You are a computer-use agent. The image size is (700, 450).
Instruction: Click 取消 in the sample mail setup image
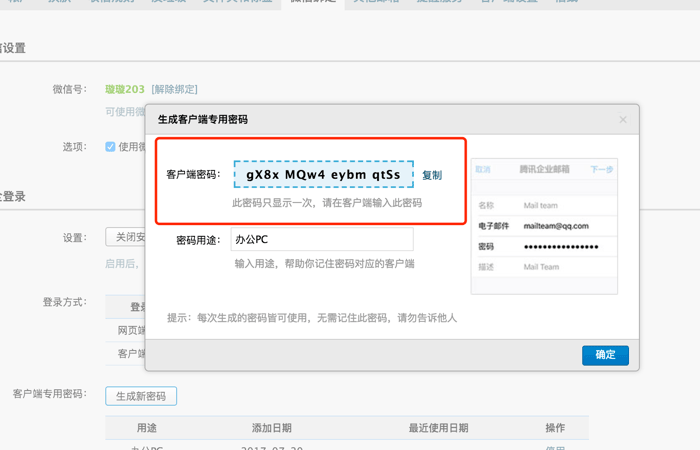click(483, 170)
